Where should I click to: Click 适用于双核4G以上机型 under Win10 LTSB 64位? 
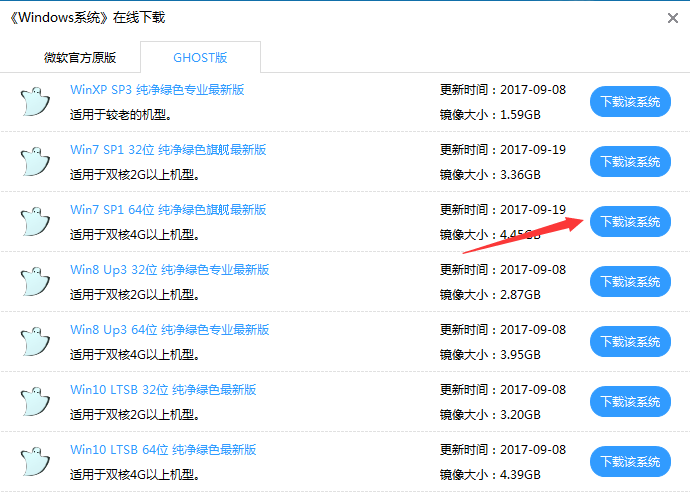[x=135, y=475]
